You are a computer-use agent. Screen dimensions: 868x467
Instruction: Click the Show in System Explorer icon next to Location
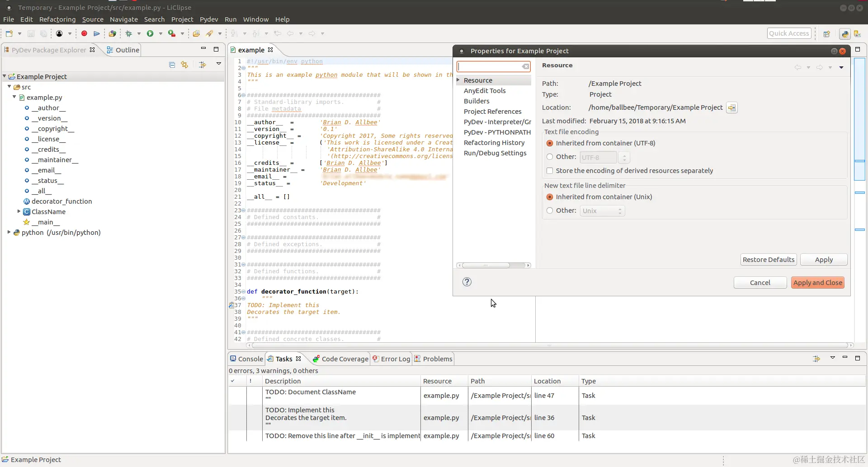[731, 107]
